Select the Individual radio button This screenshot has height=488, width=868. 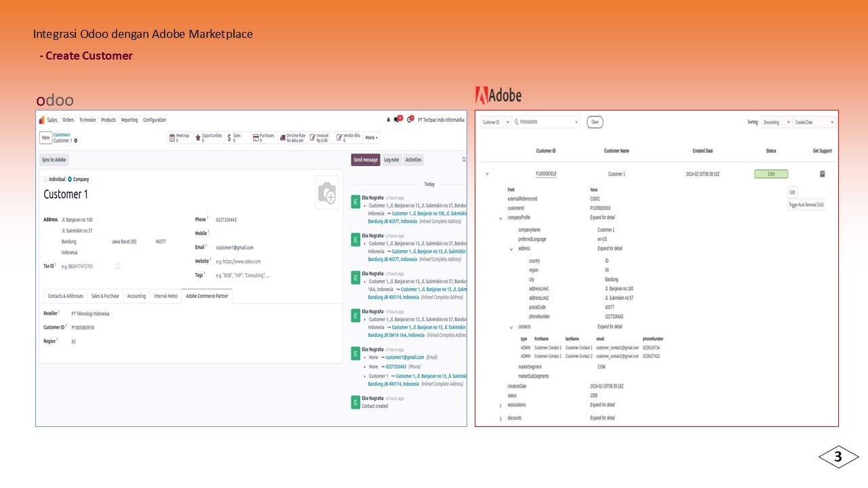(x=46, y=180)
